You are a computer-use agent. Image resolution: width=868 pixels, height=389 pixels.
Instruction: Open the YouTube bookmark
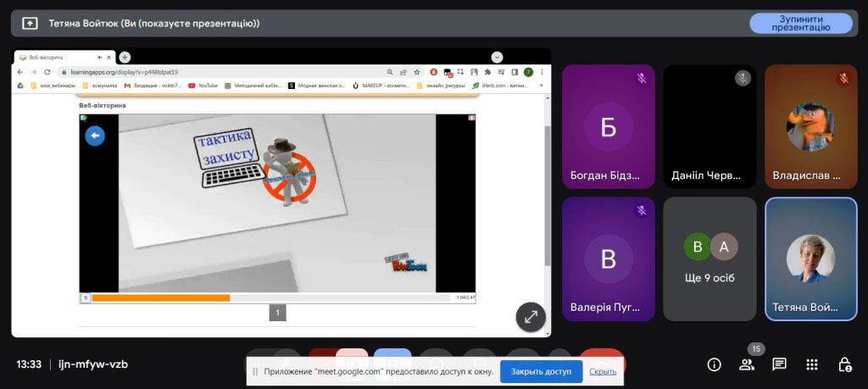pos(203,86)
